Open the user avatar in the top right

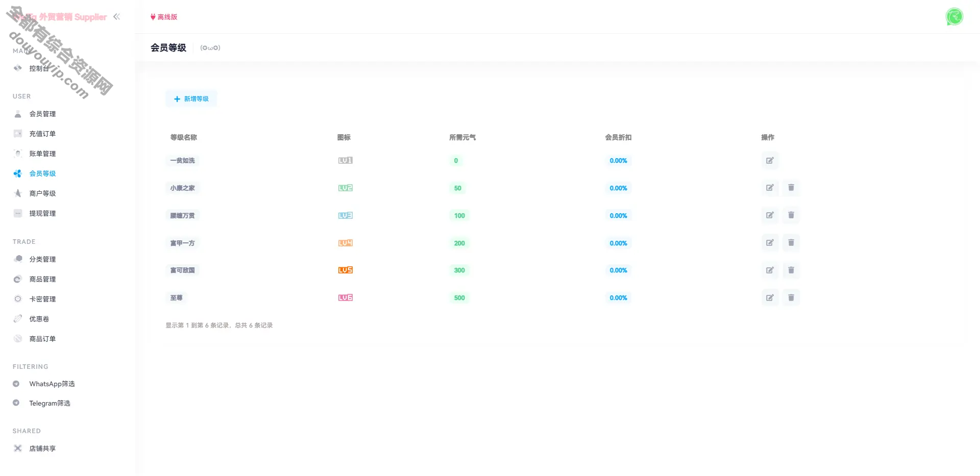[x=954, y=17]
